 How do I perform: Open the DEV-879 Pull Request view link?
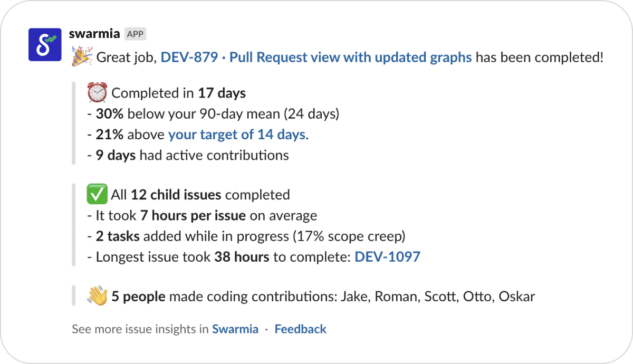[x=316, y=57]
